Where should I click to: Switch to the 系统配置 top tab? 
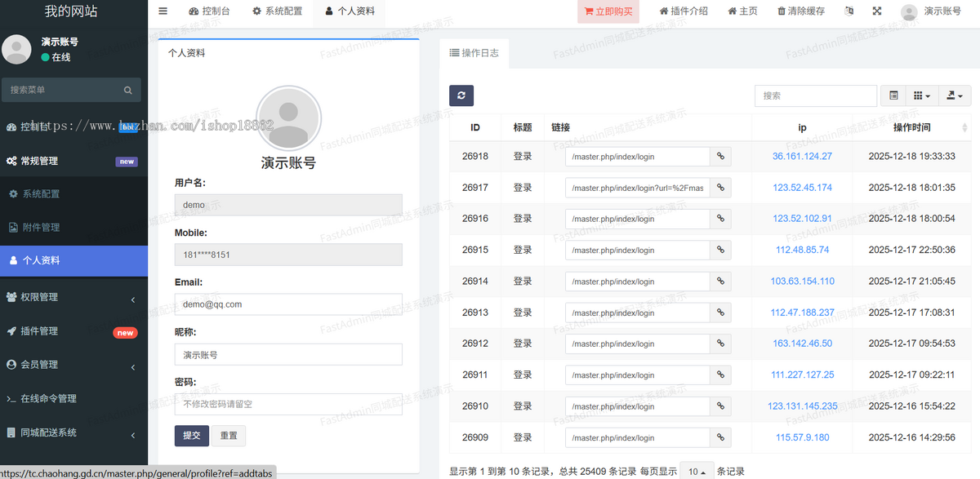tap(278, 11)
